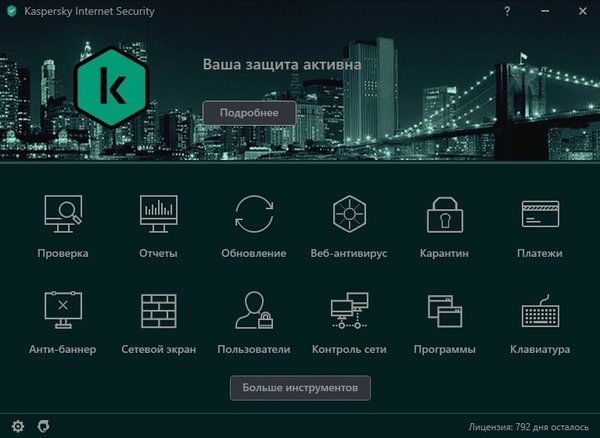The image size is (600, 438).
Task: Click the Kaspersky hexagon K logo
Action: coord(111,87)
